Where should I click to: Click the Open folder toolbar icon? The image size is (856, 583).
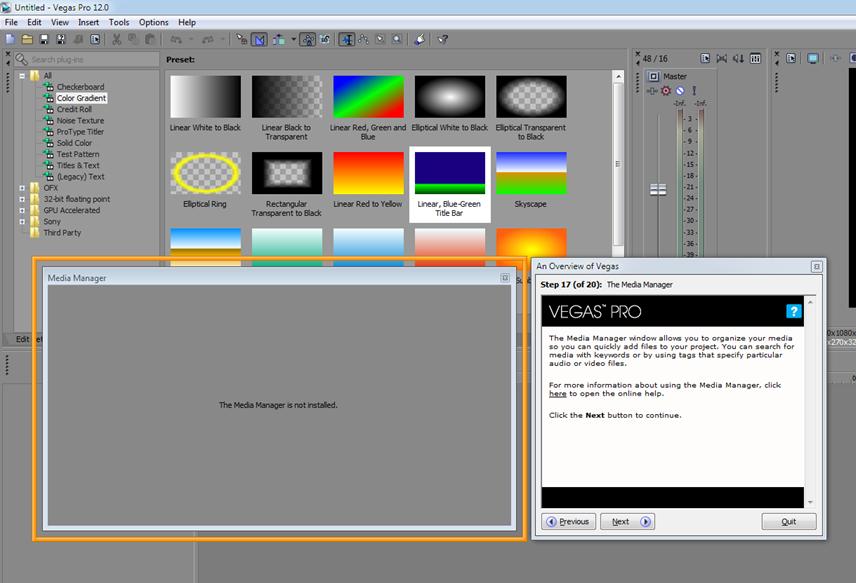pyautogui.click(x=27, y=39)
